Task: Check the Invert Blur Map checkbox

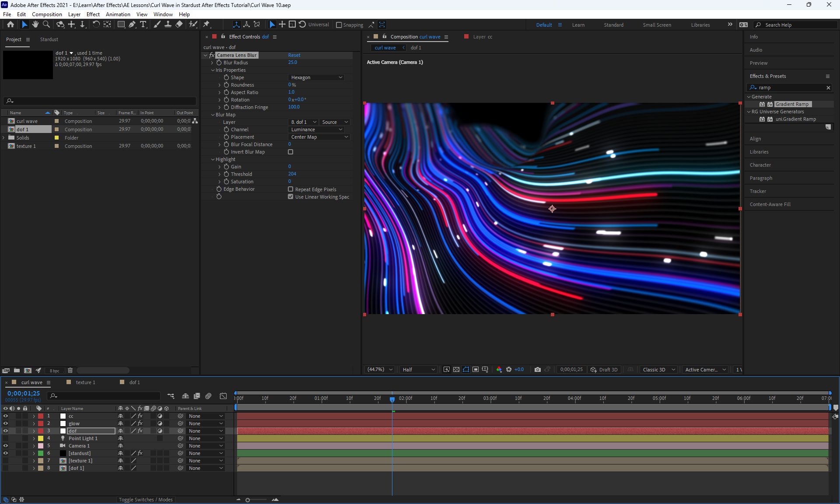Action: click(290, 152)
